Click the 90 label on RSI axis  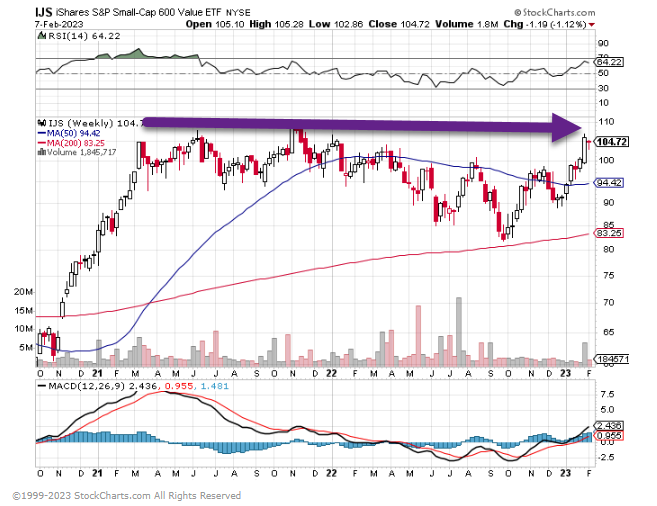(x=603, y=44)
